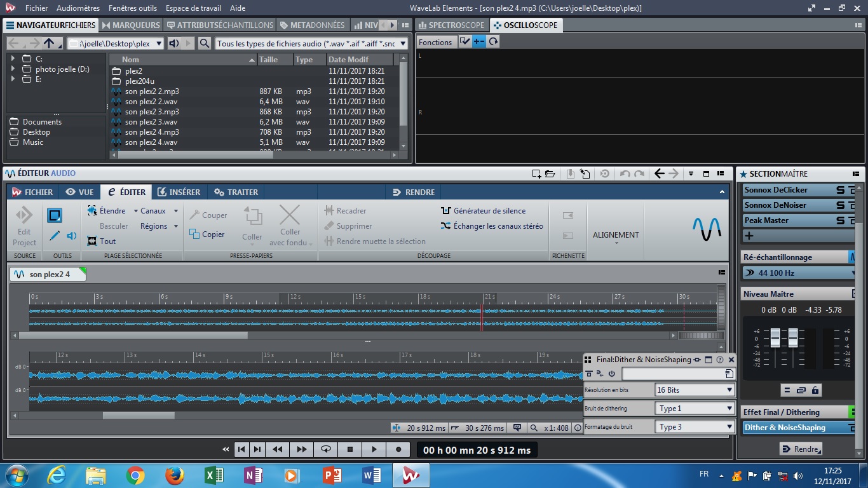The image size is (868, 488).
Task: Select the pencil draw tool
Action: (55, 236)
